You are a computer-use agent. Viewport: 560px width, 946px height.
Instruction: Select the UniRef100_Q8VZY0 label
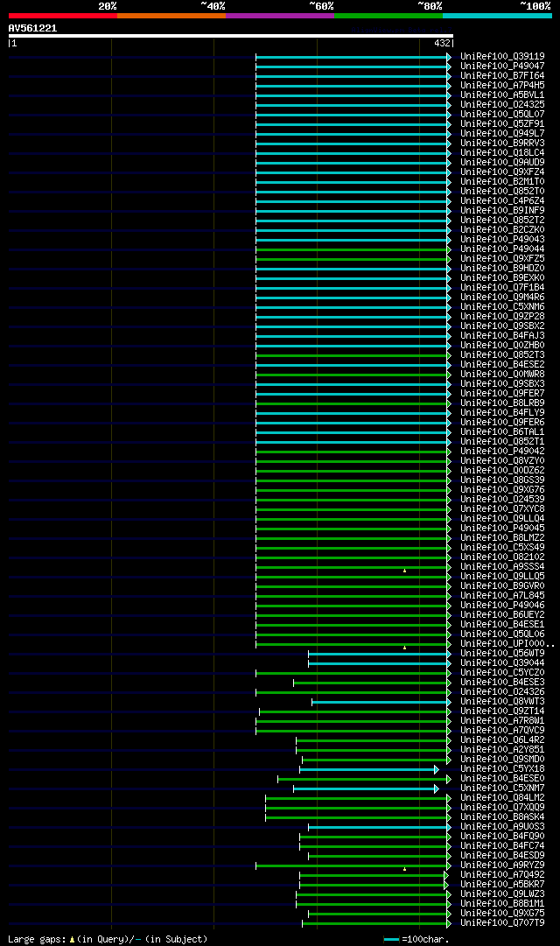(502, 461)
